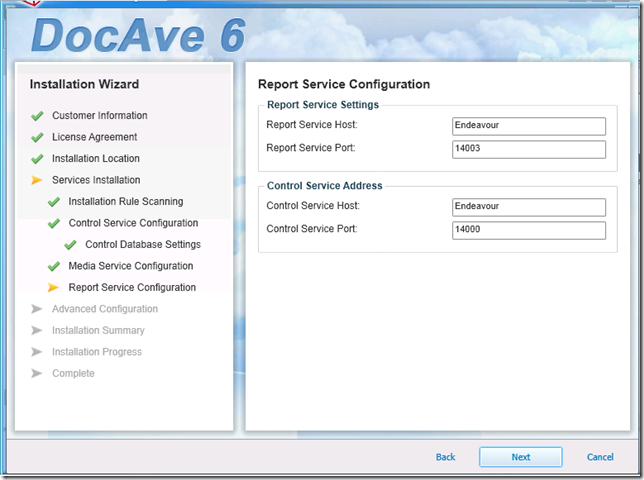The height and width of the screenshot is (480, 644).
Task: Click green checkmark beside Customer Information
Action: pos(37,116)
